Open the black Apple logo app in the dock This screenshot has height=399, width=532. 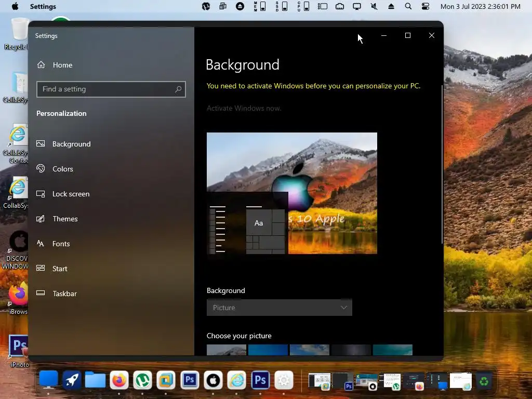(212, 380)
